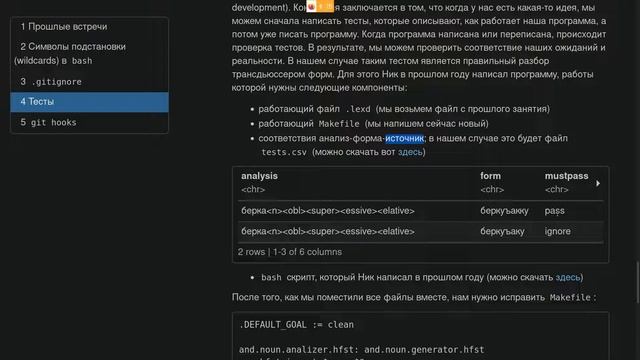This screenshot has height=360, width=640.
Task: Open the 'здесь' link for tests.csv
Action: tap(410, 152)
